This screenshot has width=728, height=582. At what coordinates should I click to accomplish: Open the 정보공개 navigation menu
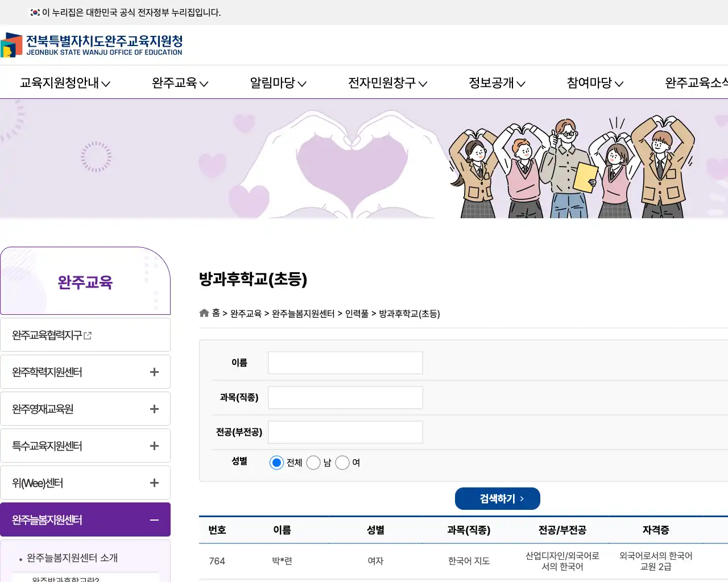click(495, 83)
